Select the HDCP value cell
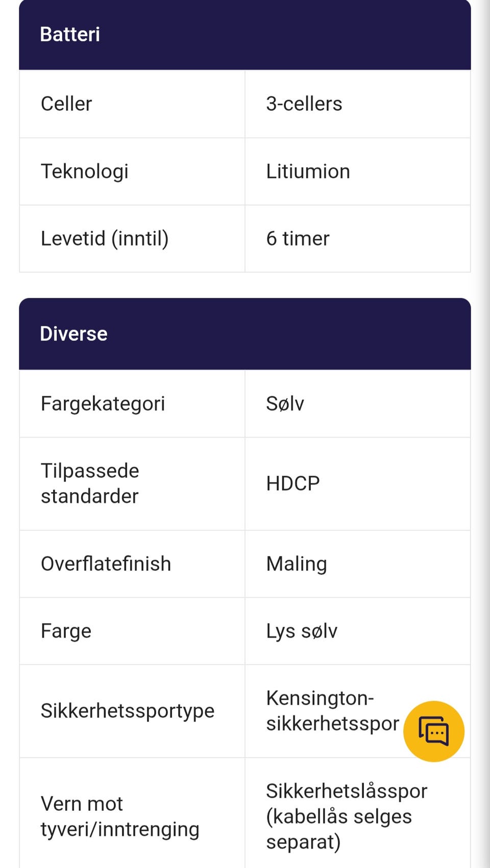490x868 pixels. pos(293,483)
